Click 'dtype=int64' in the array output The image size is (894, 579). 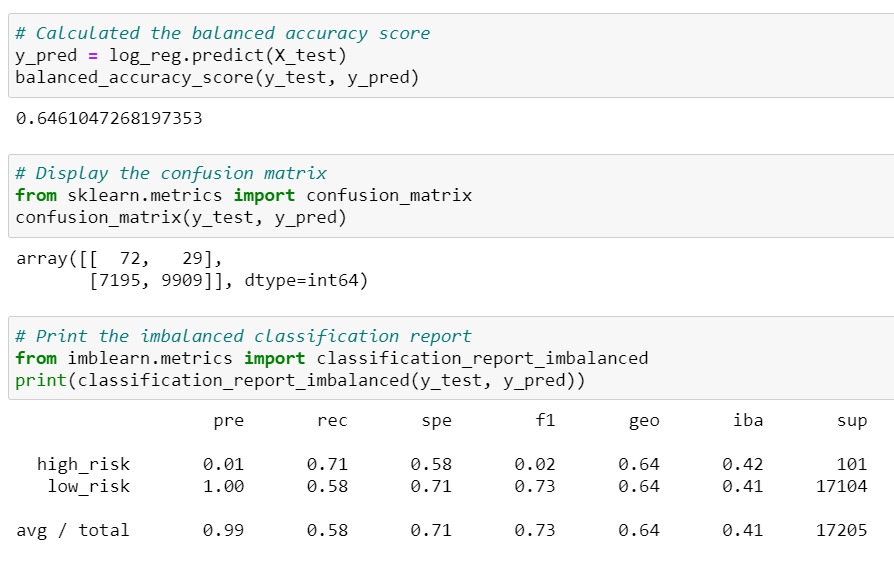[x=301, y=281]
